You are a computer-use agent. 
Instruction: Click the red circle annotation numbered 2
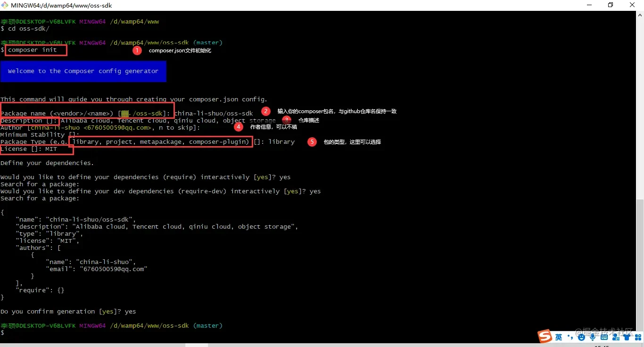(266, 111)
